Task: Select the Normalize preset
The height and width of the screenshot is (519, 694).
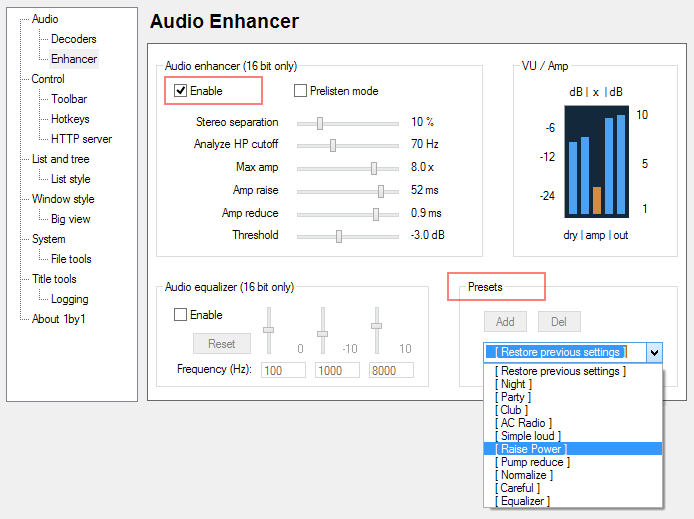Action: (x=573, y=475)
